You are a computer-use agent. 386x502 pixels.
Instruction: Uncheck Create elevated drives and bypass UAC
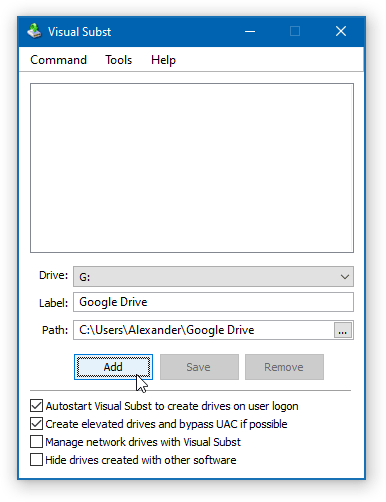tap(36, 424)
